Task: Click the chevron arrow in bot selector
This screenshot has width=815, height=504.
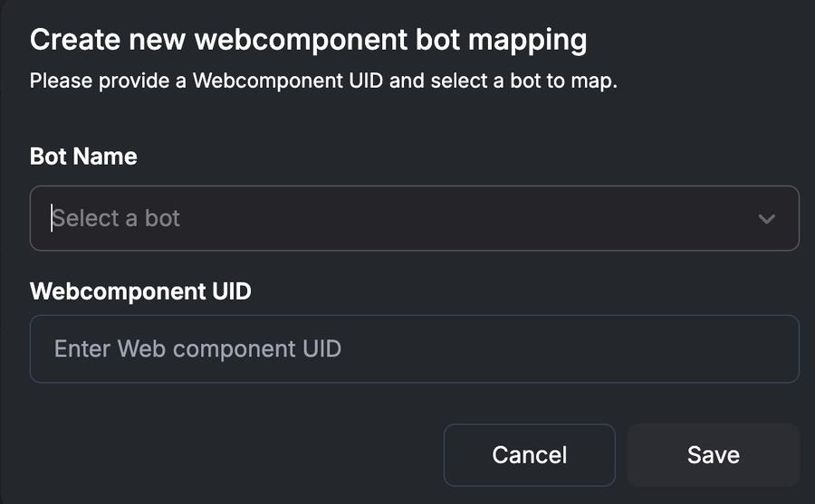Action: point(766,219)
